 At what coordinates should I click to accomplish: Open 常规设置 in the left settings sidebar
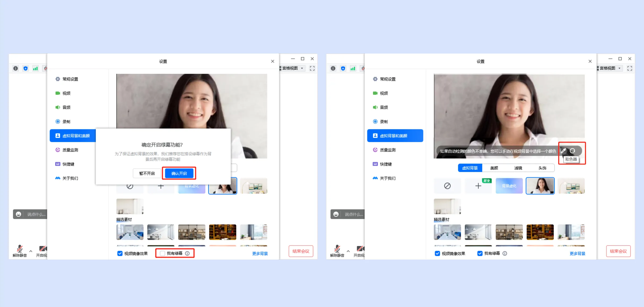(x=70, y=79)
